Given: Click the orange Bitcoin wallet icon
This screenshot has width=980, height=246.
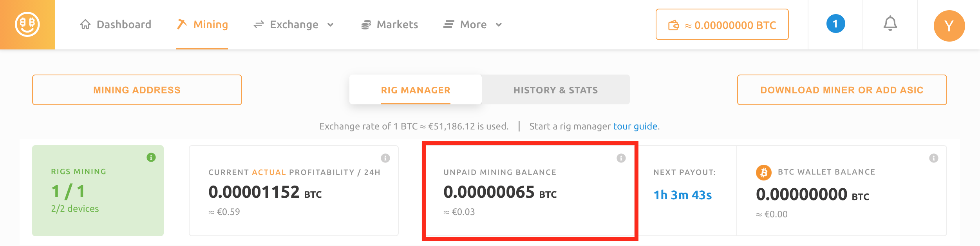Looking at the screenshot, I should (763, 173).
